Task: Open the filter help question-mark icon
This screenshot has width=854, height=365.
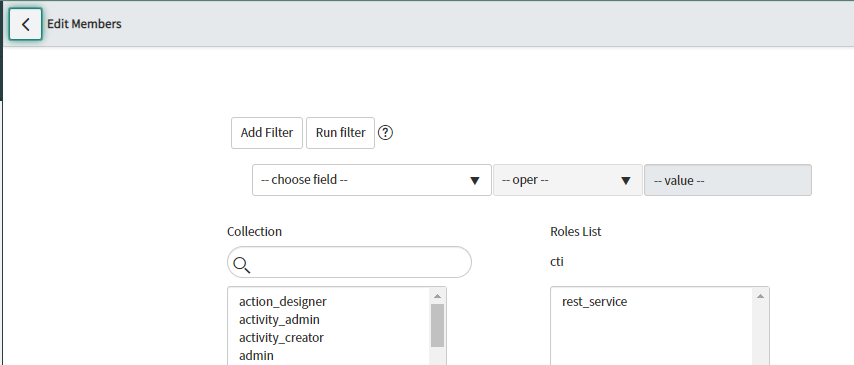Action: point(385,132)
